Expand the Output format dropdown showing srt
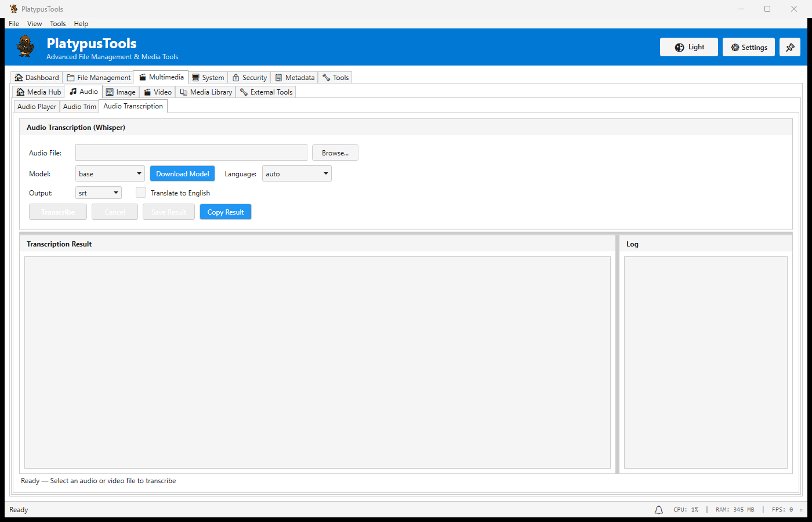812x522 pixels. pyautogui.click(x=99, y=193)
